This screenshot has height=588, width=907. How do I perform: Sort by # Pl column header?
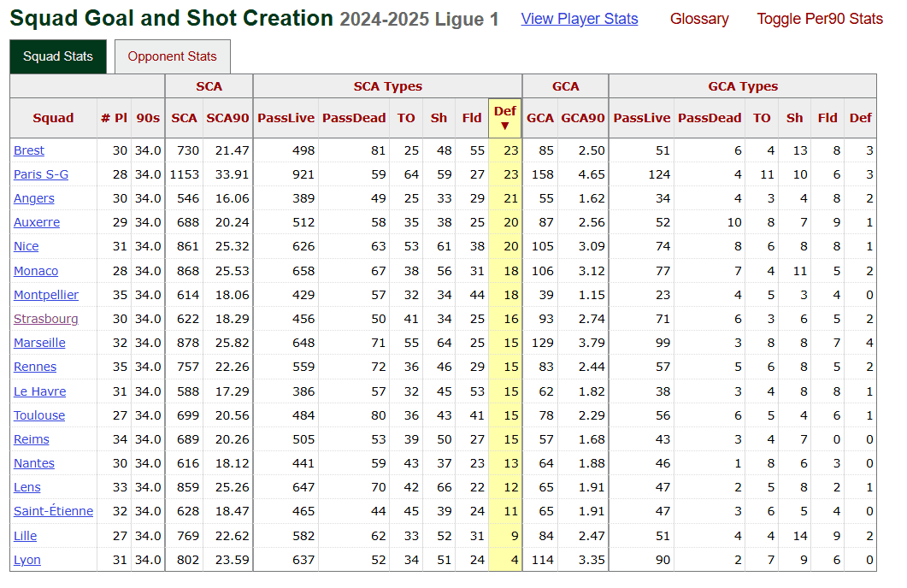[113, 118]
